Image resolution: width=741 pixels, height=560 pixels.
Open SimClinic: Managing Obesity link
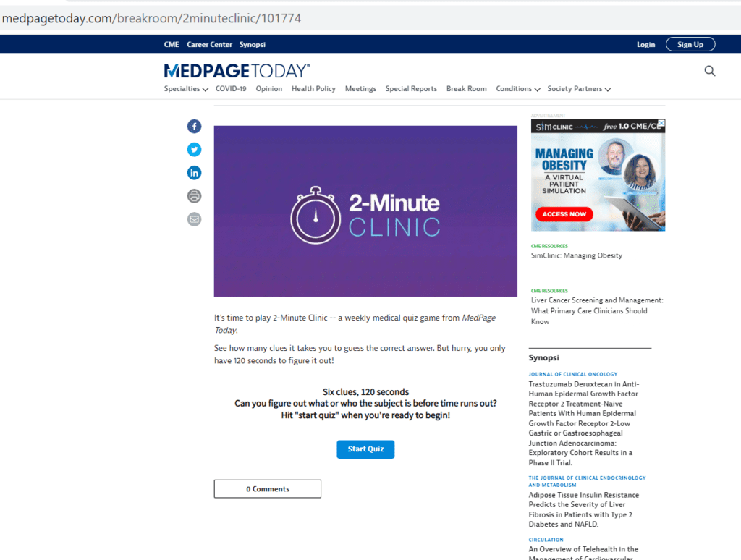pyautogui.click(x=577, y=255)
